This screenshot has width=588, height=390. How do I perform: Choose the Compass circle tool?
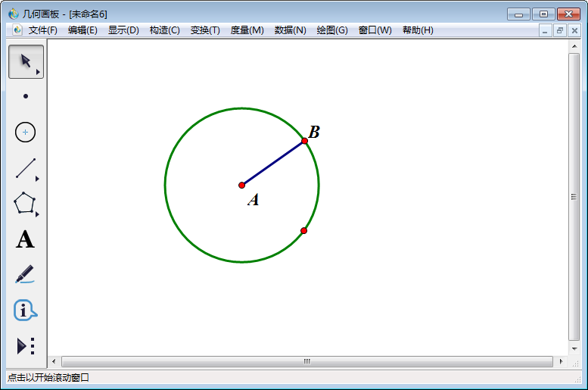tap(26, 132)
